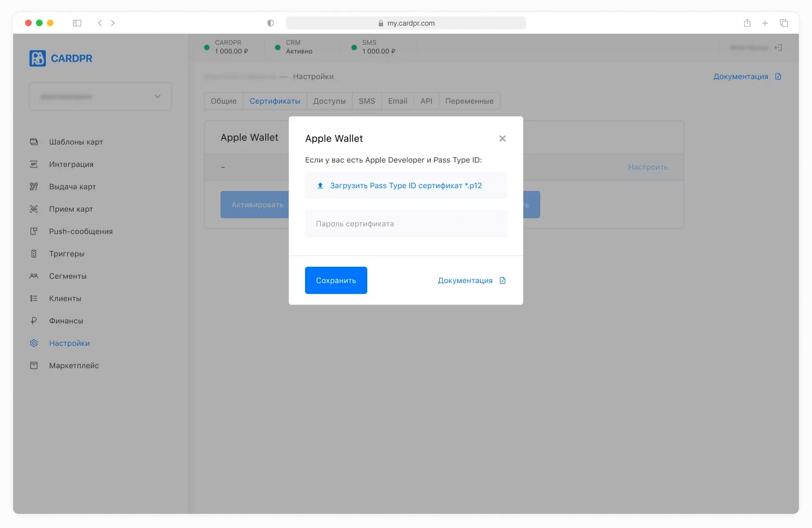Viewport: 812px width, 528px height.
Task: Click the Safari share icon
Action: [x=747, y=23]
